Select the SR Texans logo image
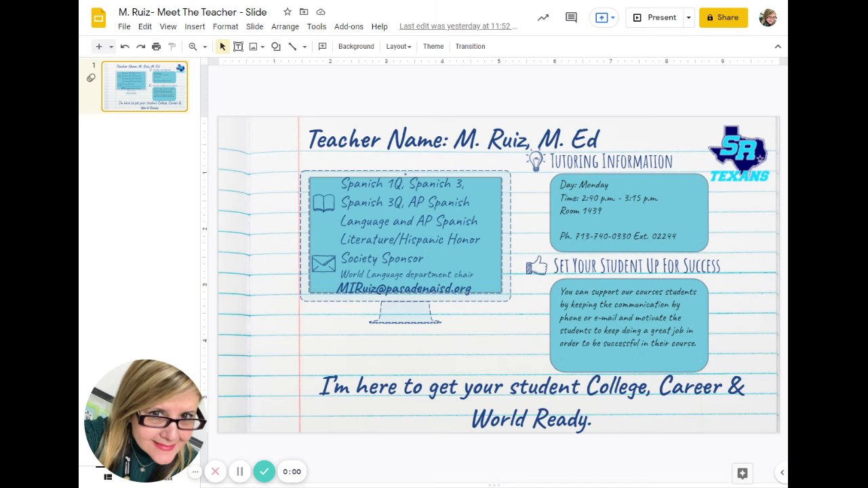 point(738,154)
